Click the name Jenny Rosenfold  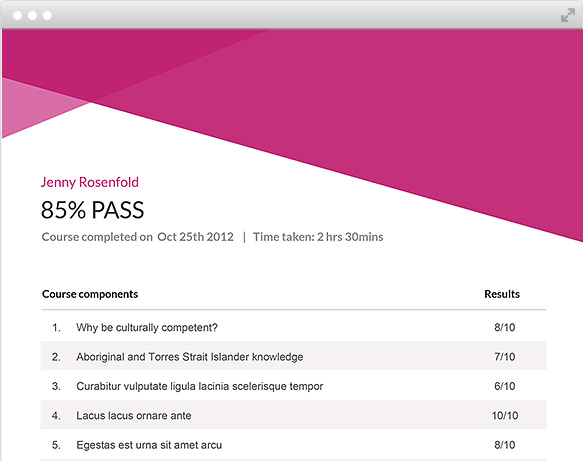90,182
